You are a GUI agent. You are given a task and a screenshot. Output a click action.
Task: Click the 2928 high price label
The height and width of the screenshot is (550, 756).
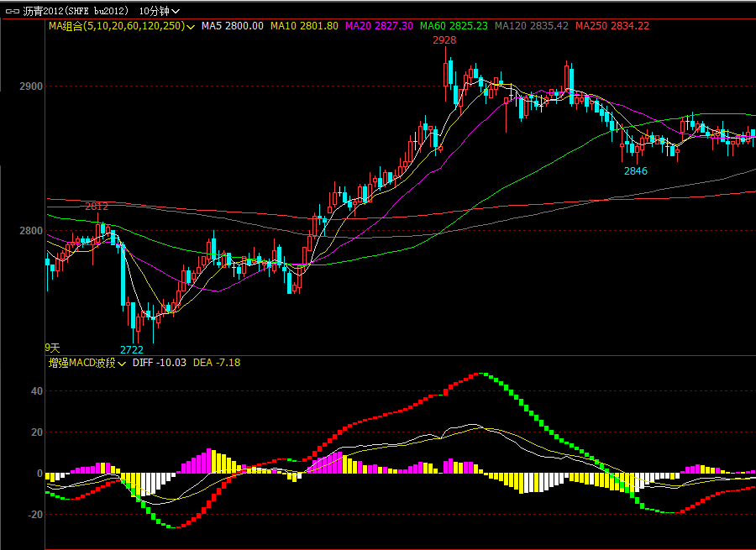pyautogui.click(x=444, y=40)
